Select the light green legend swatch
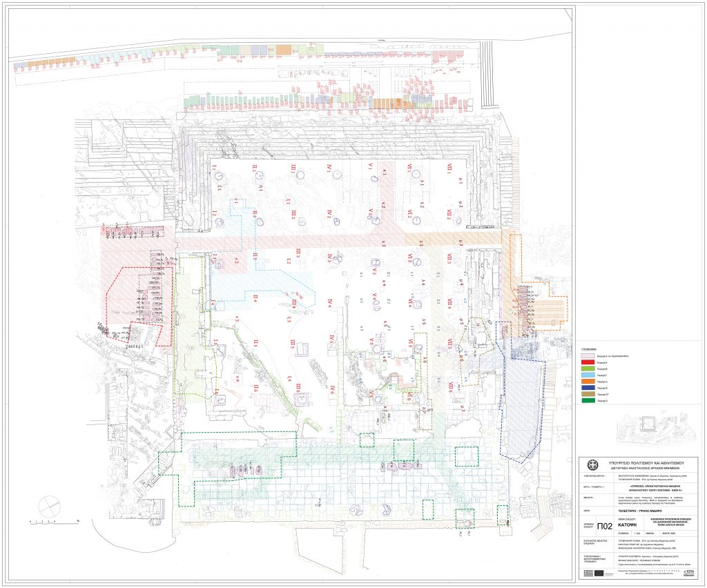This screenshot has height=588, width=707. [x=588, y=370]
